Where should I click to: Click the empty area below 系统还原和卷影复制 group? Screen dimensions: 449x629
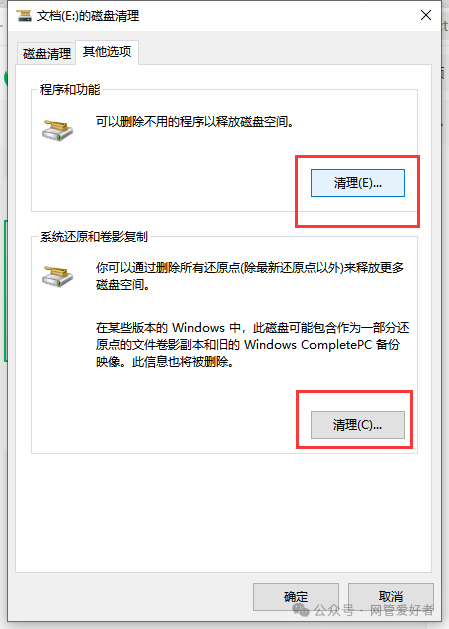coord(223,513)
